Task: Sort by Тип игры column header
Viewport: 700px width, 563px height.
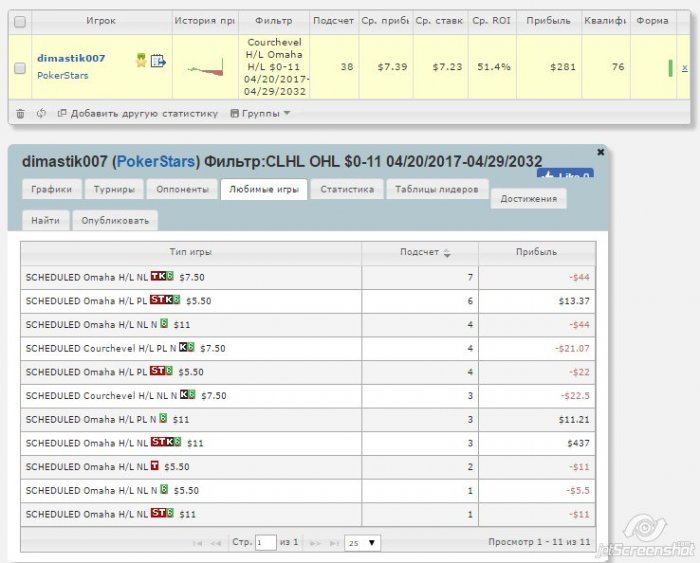Action: click(191, 252)
